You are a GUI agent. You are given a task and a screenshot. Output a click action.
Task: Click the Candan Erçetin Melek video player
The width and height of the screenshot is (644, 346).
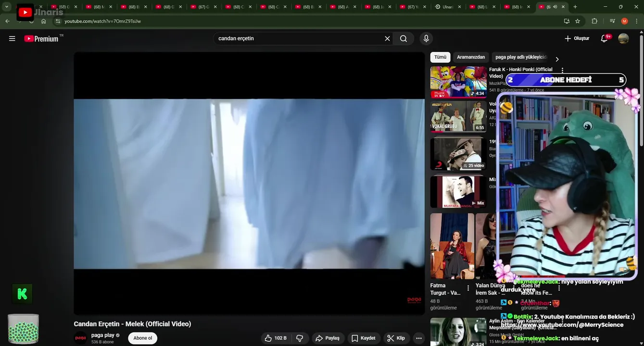click(x=249, y=184)
